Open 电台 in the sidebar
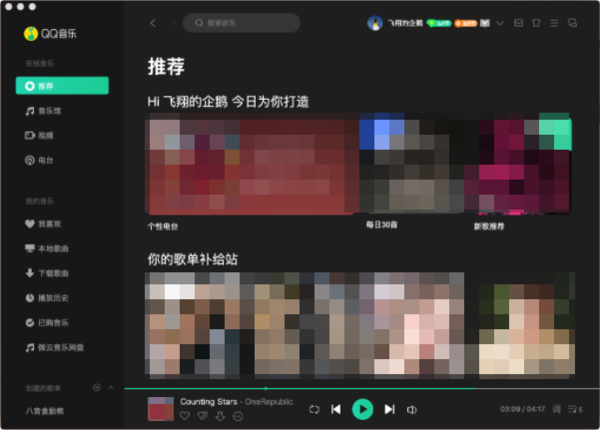 click(x=39, y=160)
